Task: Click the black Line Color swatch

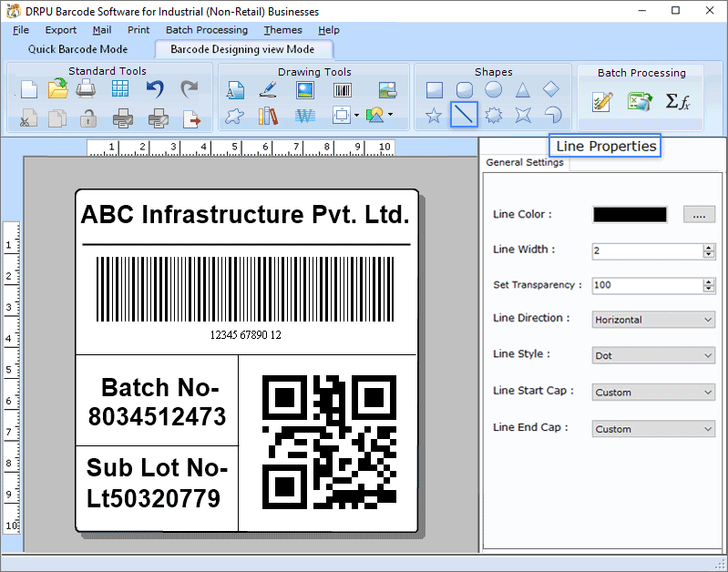Action: (x=630, y=215)
